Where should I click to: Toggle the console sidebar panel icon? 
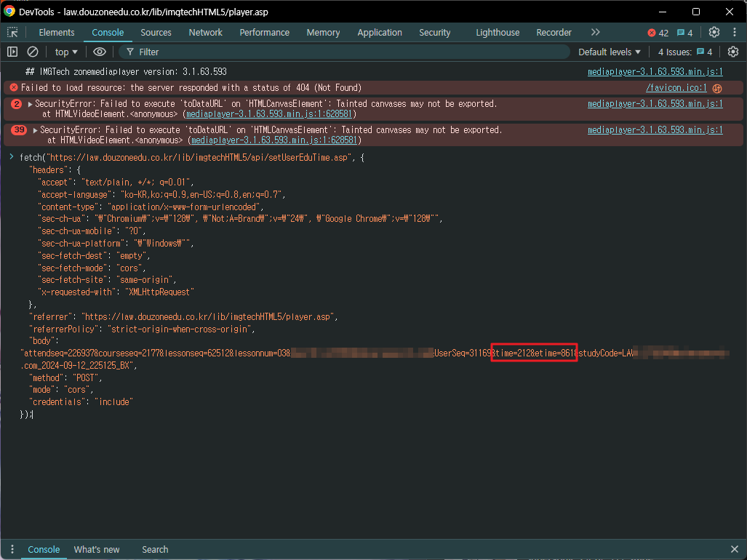[x=12, y=52]
